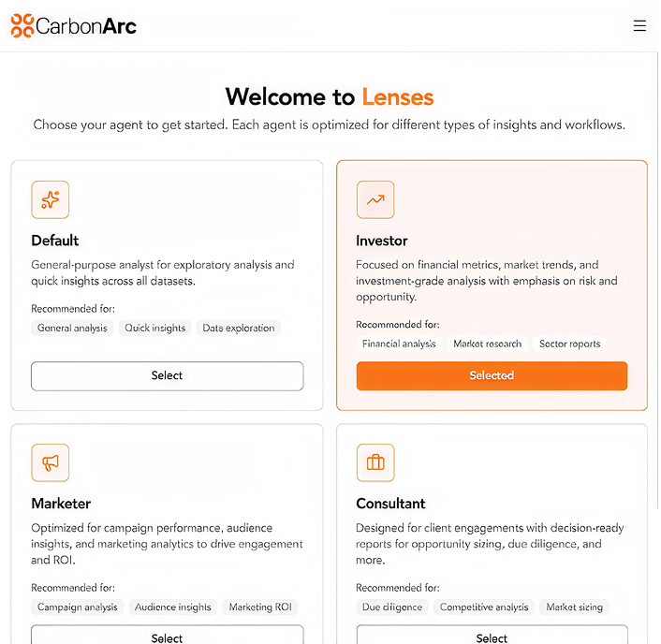This screenshot has height=644, width=661.
Task: Select the Default agent
Action: 167,375
